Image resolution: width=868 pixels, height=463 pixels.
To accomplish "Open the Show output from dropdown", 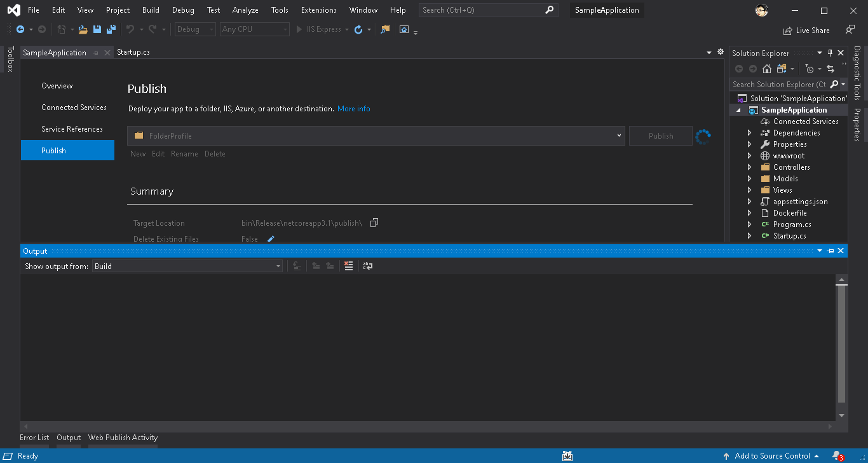I will (x=278, y=266).
